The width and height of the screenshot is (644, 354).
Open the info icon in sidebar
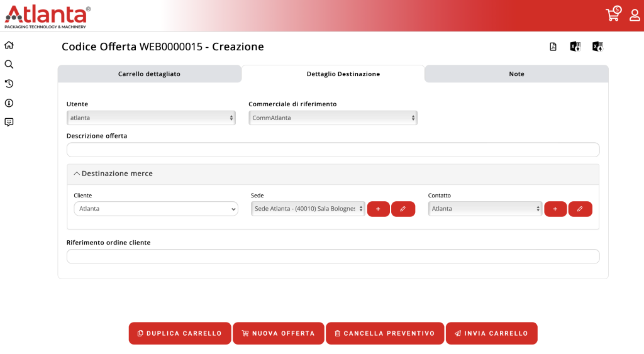pos(9,103)
